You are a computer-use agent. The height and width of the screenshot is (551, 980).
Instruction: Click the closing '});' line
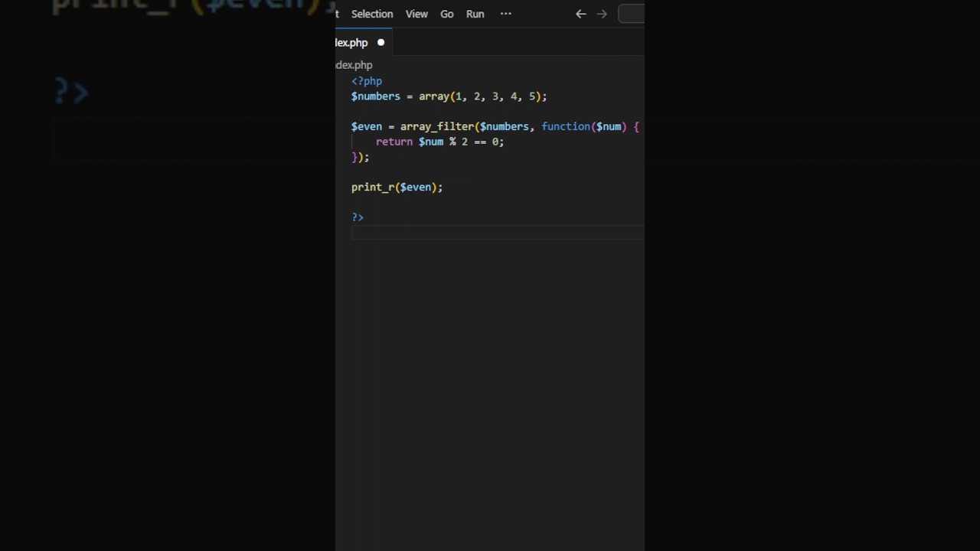[x=361, y=157]
